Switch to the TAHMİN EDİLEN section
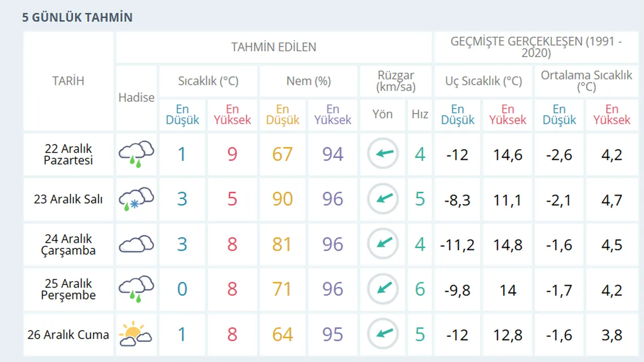The width and height of the screenshot is (644, 362). pos(274,47)
